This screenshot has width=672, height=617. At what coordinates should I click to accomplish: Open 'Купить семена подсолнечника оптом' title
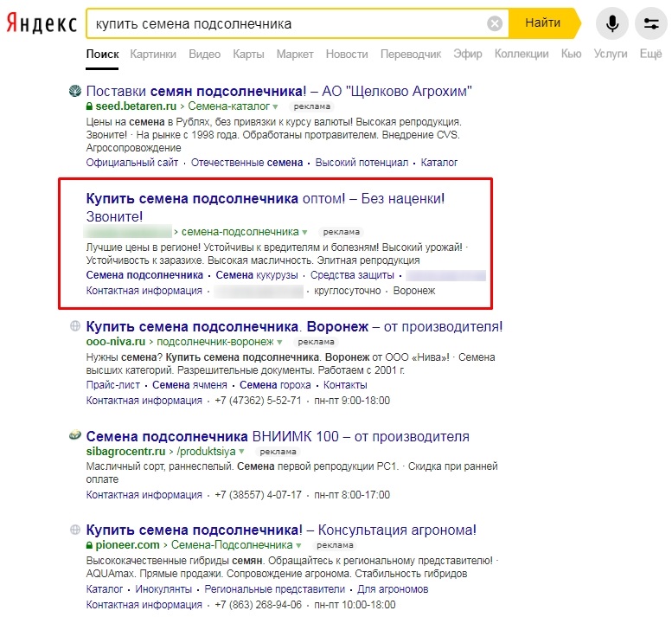[x=266, y=207]
